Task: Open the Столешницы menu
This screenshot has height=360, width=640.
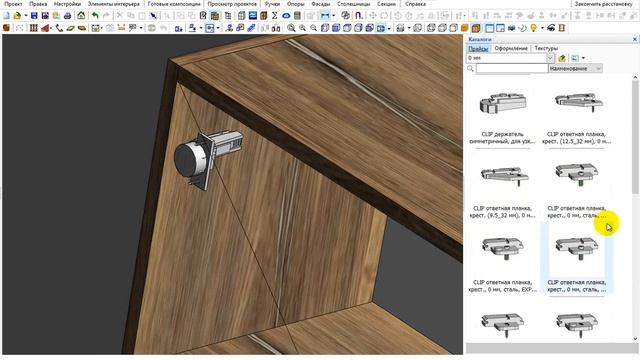Action: coord(353,4)
